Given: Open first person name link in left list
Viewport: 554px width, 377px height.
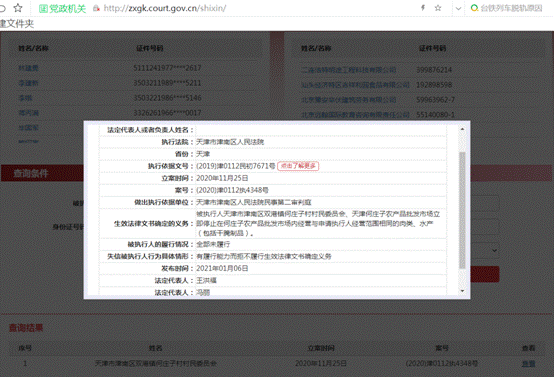Looking at the screenshot, I should (28, 68).
